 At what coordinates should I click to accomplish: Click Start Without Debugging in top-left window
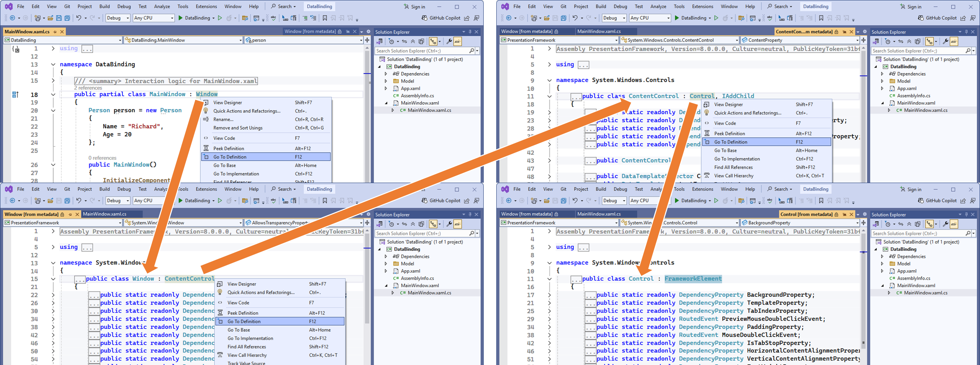pyautogui.click(x=220, y=18)
